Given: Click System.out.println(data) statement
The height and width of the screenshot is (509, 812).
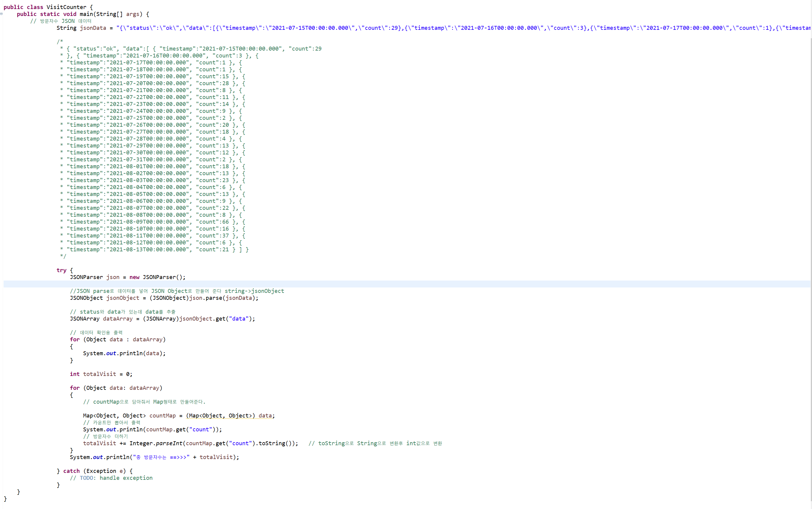Looking at the screenshot, I should pos(124,353).
